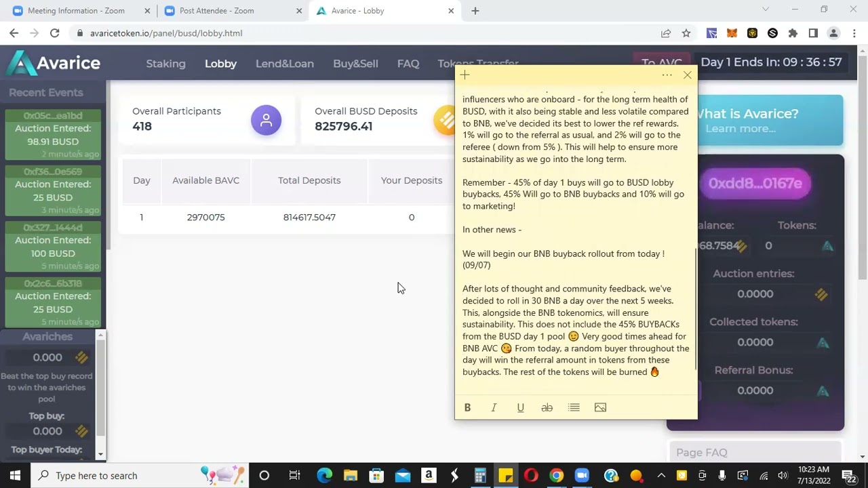Share this page from the address bar
Image resolution: width=868 pixels, height=488 pixels.
666,33
